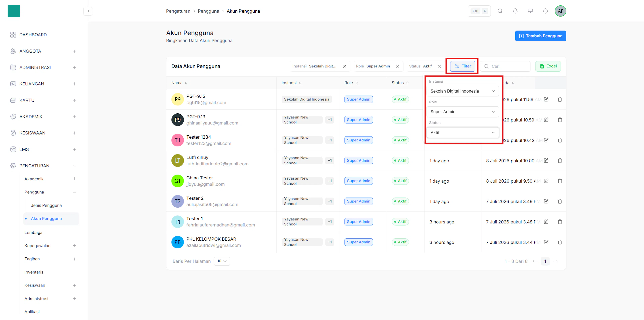644x320 pixels.
Task: Open the Status dropdown showing Aktif
Action: [463, 133]
